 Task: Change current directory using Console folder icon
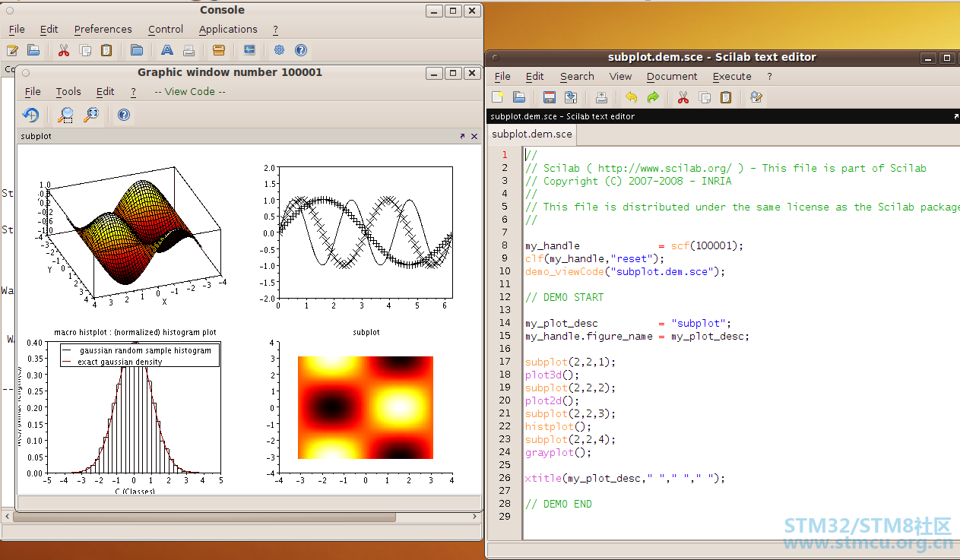tap(137, 50)
